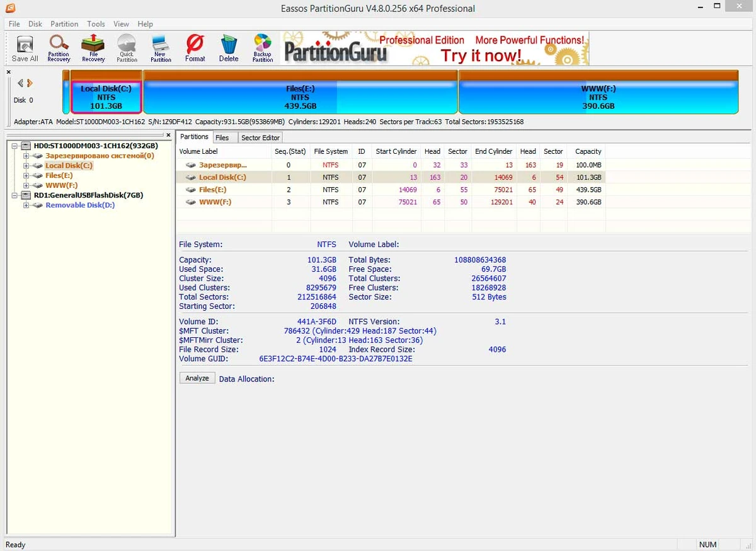Click the NUM indicator in status bar
The height and width of the screenshot is (551, 756).
(x=708, y=544)
